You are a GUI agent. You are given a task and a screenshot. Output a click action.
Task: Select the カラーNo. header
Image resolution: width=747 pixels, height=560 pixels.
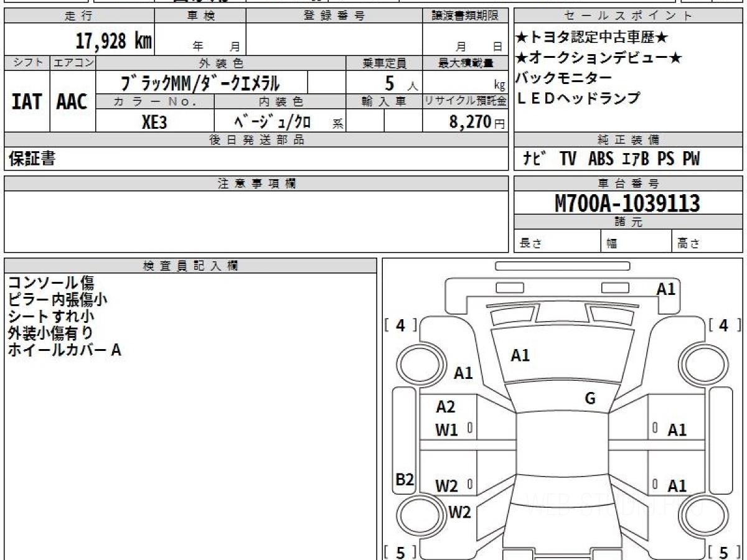155,101
